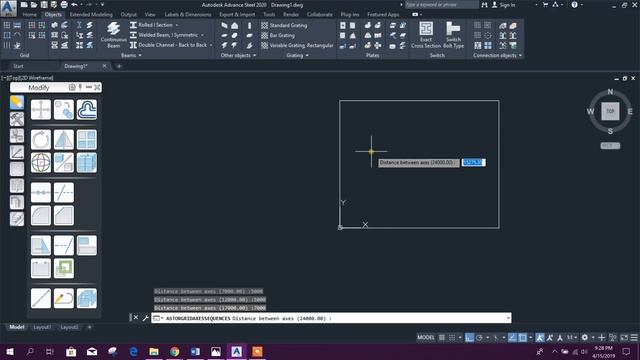The image size is (640, 360).
Task: Click the Plot printer icon
Action: [x=64, y=5]
